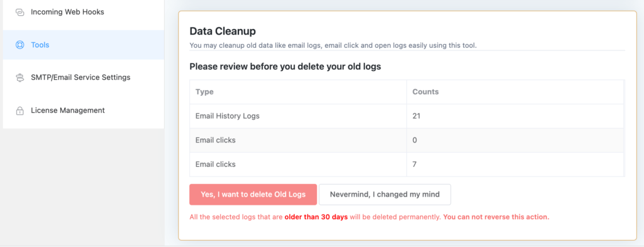Go to SMTP/Email Service Settings

(x=84, y=78)
